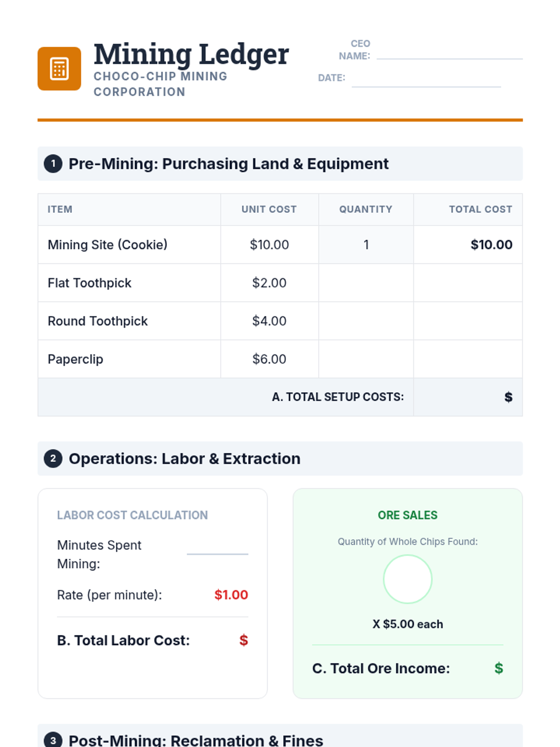Click the Total Setup Costs dollar field
Screen dimensions: 560x747
point(468,397)
